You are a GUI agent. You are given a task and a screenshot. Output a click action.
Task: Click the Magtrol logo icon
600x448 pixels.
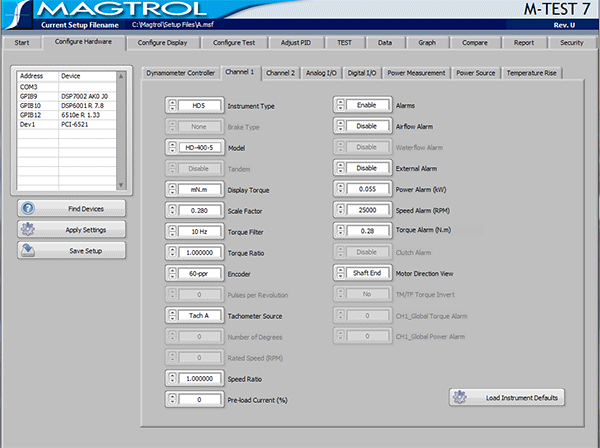pos(17,15)
